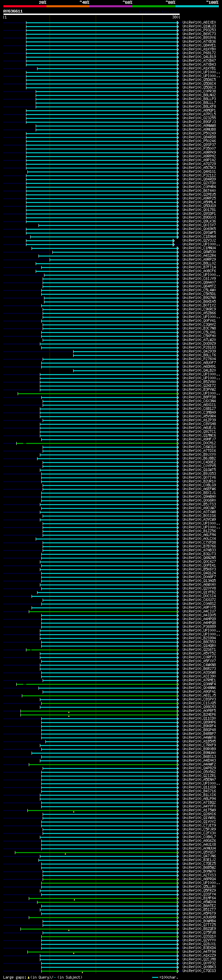The width and height of the screenshot is (222, 980).
Task: Open hit UniRef100_B9S9Y6
Action: point(199,38)
